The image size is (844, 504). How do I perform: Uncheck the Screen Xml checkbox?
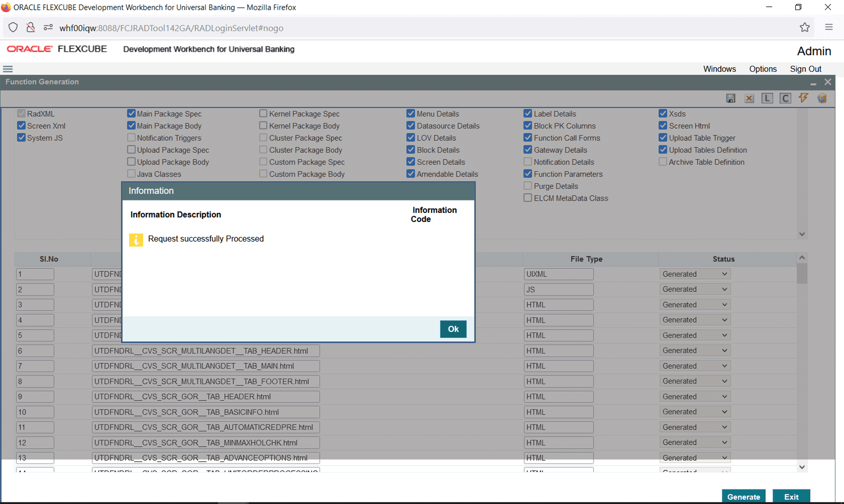click(21, 126)
